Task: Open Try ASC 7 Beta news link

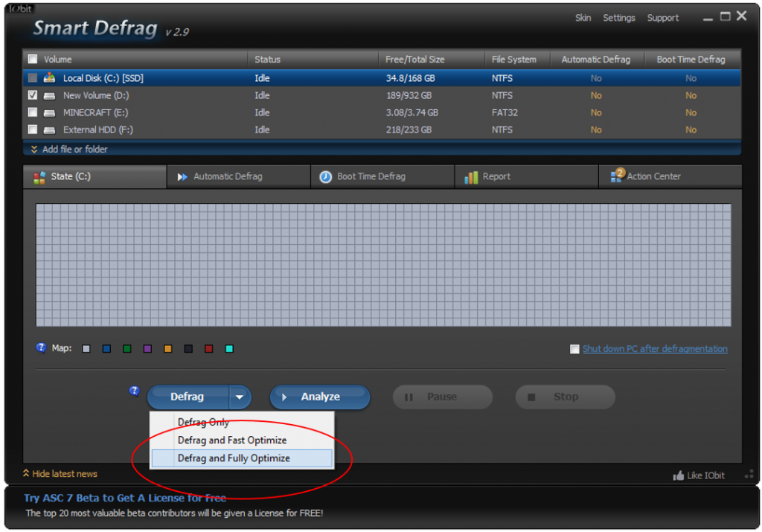Action: [125, 498]
